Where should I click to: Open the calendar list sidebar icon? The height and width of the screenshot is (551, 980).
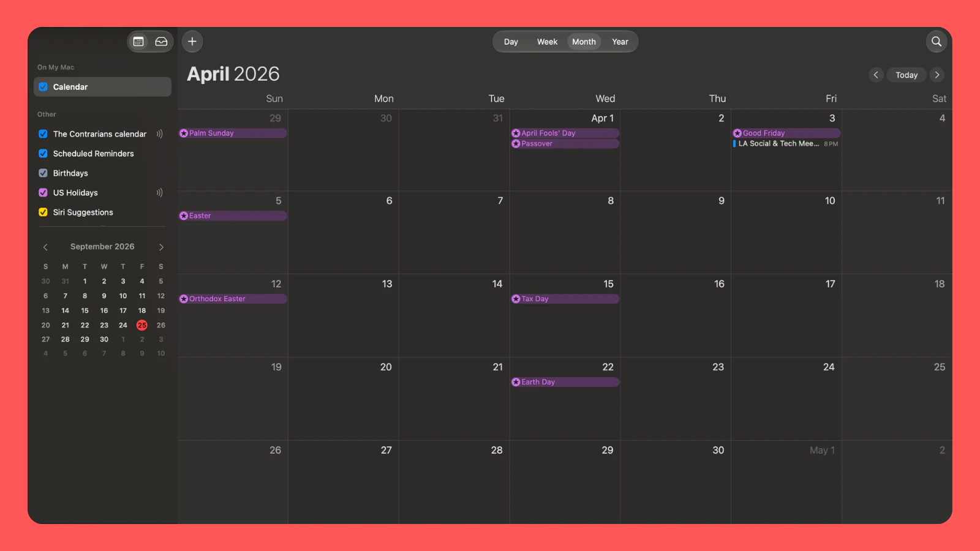click(x=138, y=42)
